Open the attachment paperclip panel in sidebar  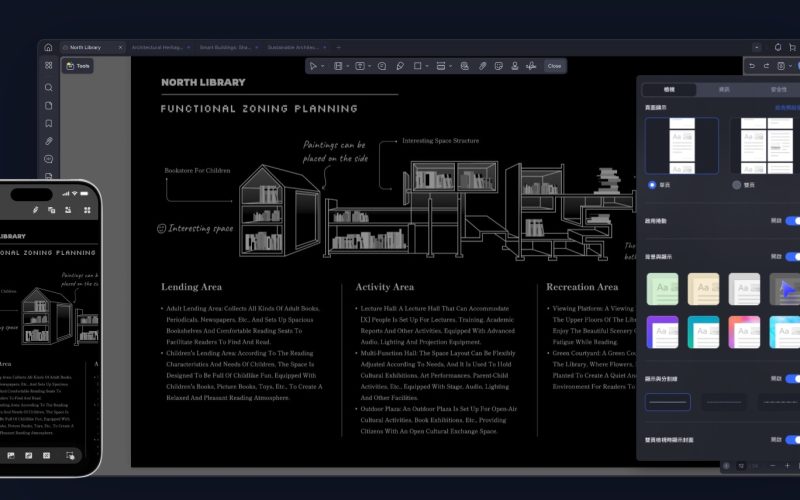tap(48, 141)
